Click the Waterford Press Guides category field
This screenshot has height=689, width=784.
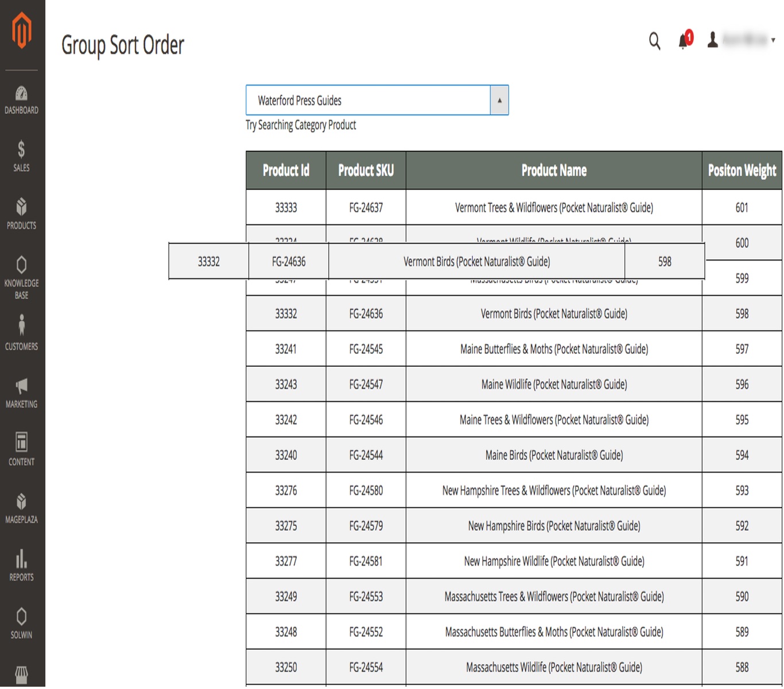(x=367, y=100)
